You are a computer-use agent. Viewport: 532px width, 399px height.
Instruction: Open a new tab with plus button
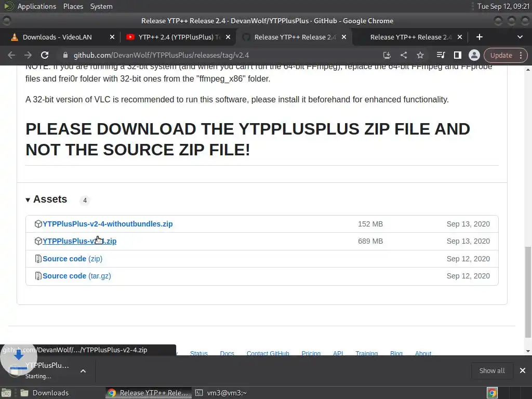pos(480,37)
